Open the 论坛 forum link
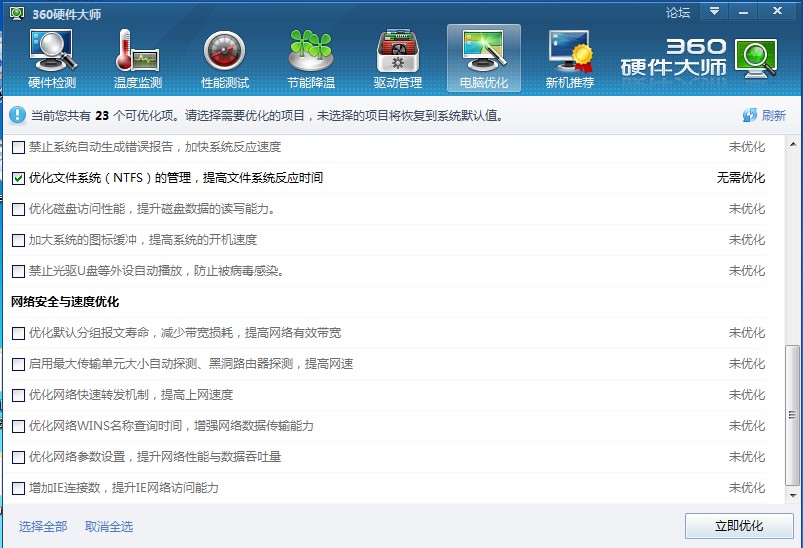803x548 pixels. click(x=678, y=12)
